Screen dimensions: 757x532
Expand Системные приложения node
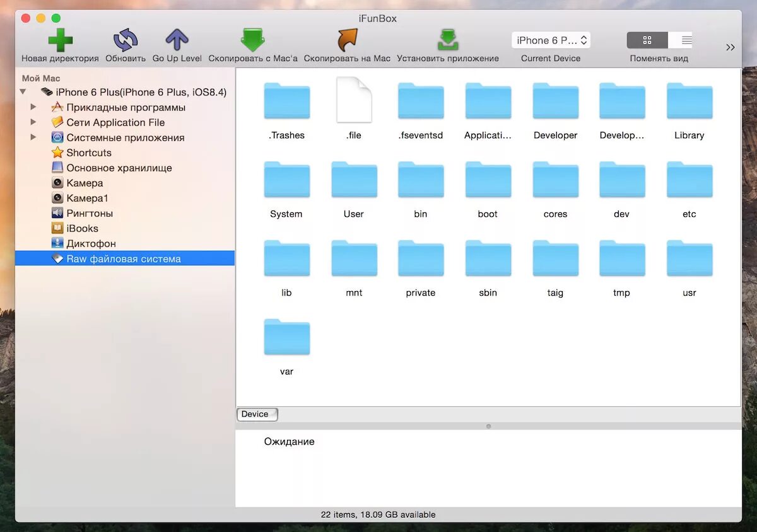(x=33, y=137)
